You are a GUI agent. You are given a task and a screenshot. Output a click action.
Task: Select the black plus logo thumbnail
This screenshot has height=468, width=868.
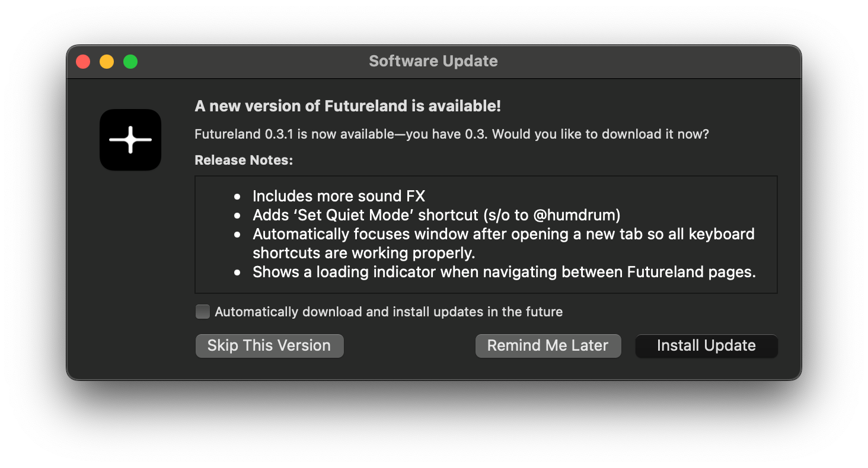tap(130, 140)
